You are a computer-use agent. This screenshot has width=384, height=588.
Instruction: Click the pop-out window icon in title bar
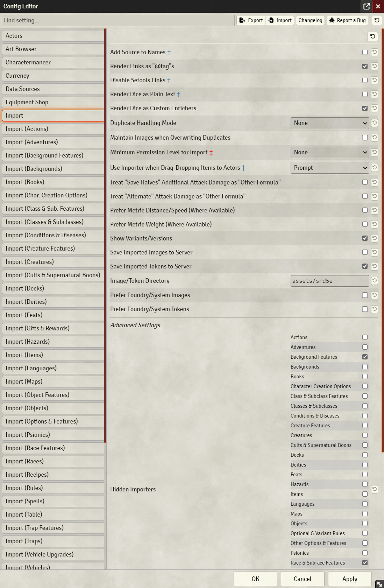[366, 6]
